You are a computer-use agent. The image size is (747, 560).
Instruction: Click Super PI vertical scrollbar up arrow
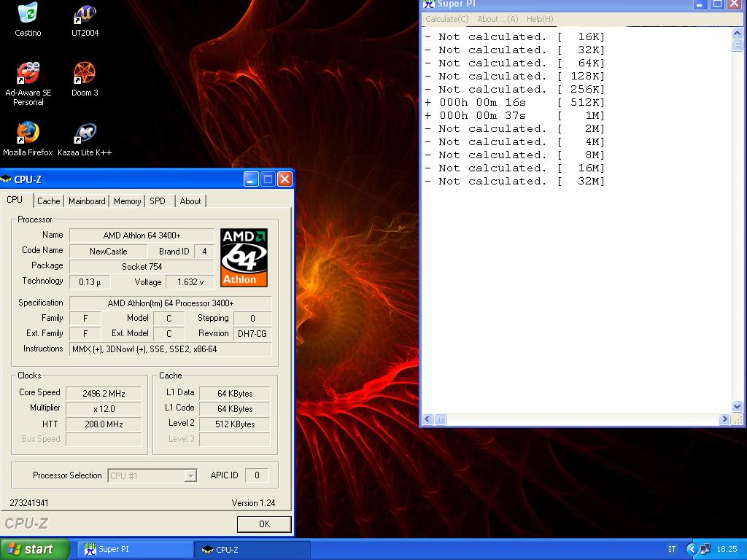point(737,33)
